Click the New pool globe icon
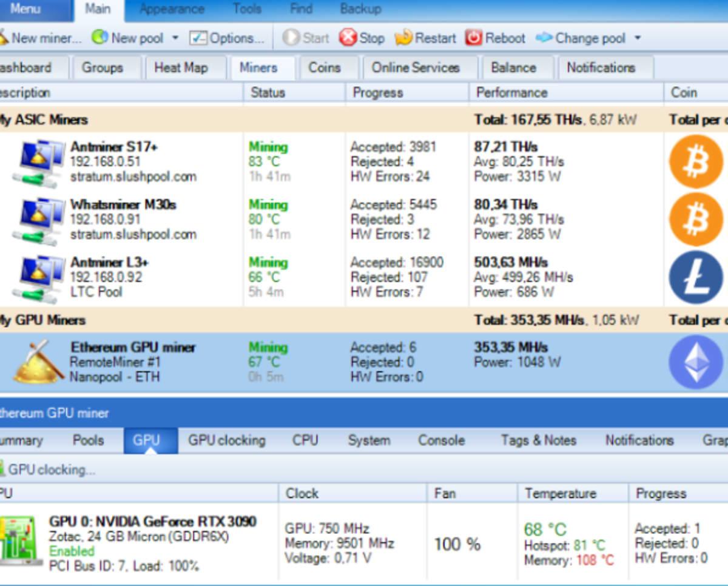 pyautogui.click(x=99, y=38)
